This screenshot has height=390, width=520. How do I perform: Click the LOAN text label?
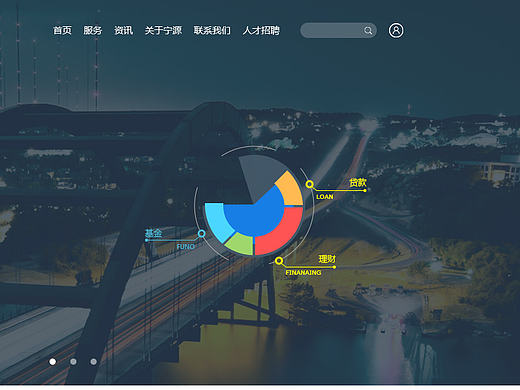[x=325, y=197]
